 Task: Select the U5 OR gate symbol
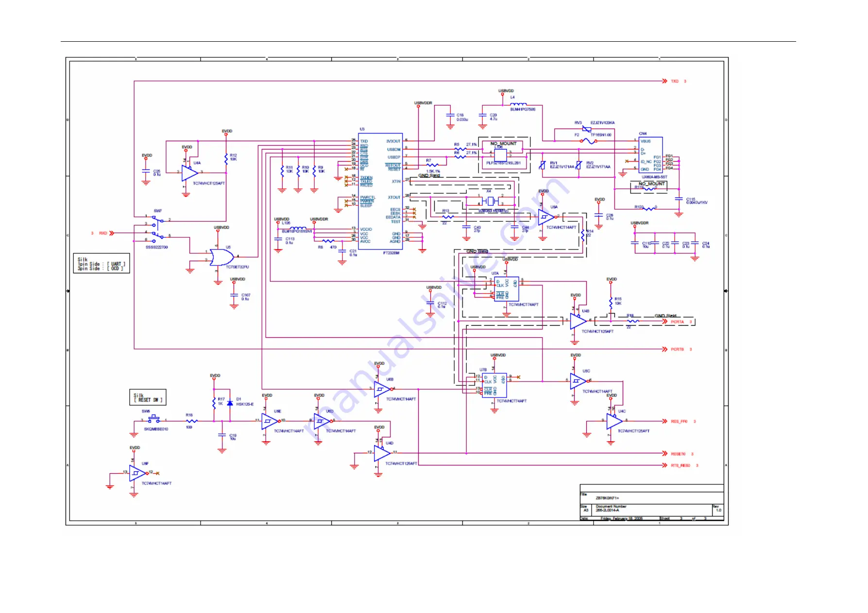click(222, 257)
